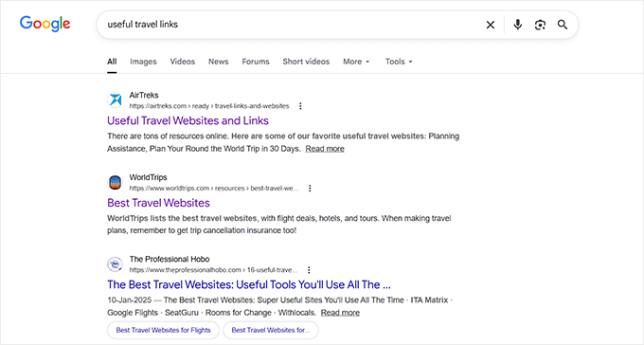Screen dimensions: 644x345
Task: Click snippet 'WorldTrips lists the best travel websites'
Action: [x=182, y=218]
